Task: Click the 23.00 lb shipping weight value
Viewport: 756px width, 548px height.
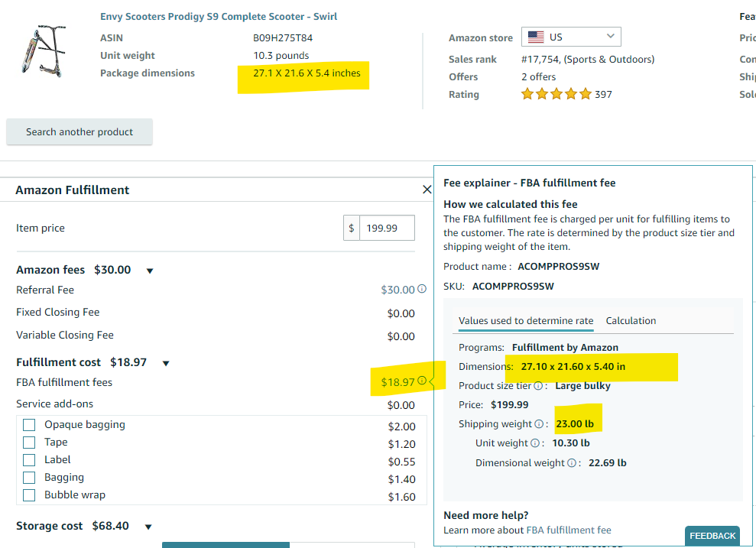Action: point(575,424)
